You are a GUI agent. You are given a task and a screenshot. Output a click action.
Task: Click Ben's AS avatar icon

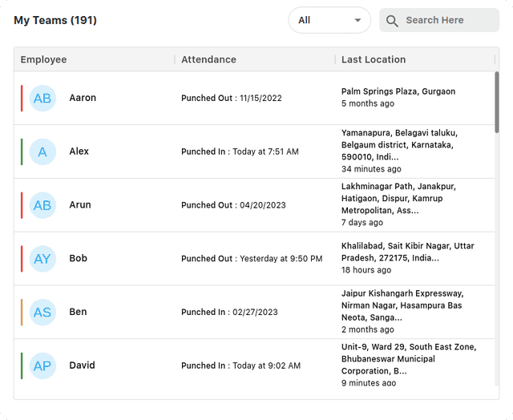(x=42, y=312)
